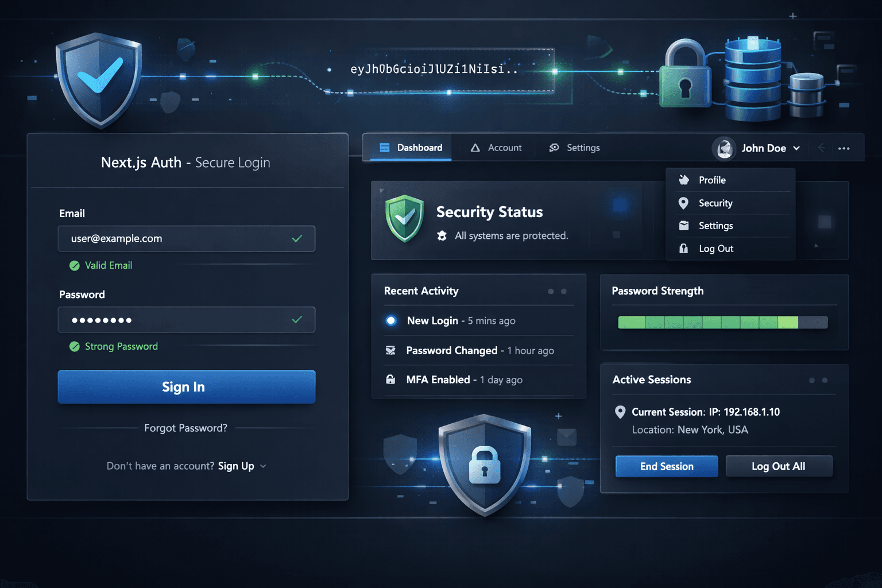Viewport: 882px width, 588px height.
Task: Select the Account triangle icon
Action: pos(474,148)
